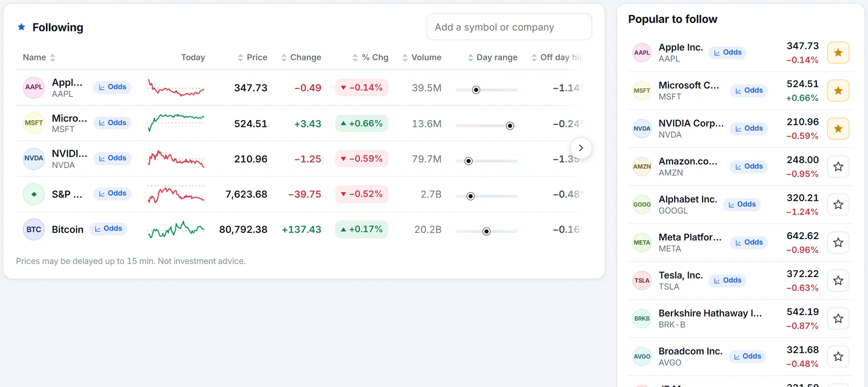
Task: Click NVDA logo in Popular to follow
Action: [642, 129]
